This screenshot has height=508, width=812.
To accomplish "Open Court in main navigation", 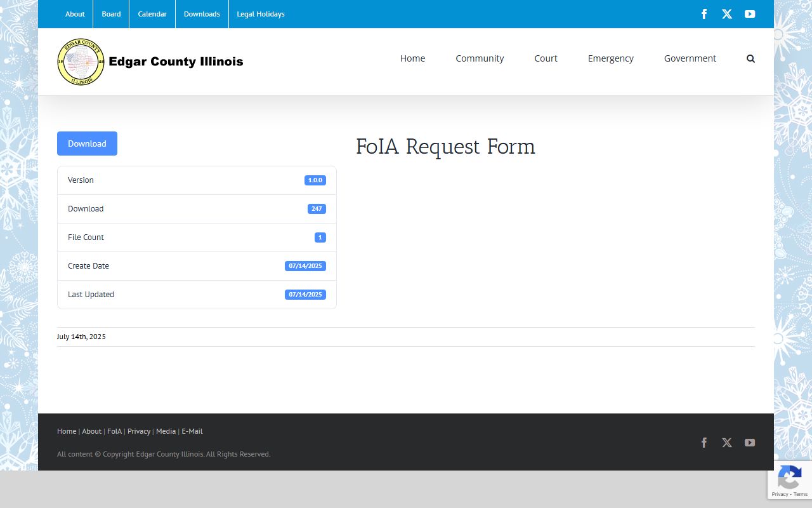I will click(546, 58).
